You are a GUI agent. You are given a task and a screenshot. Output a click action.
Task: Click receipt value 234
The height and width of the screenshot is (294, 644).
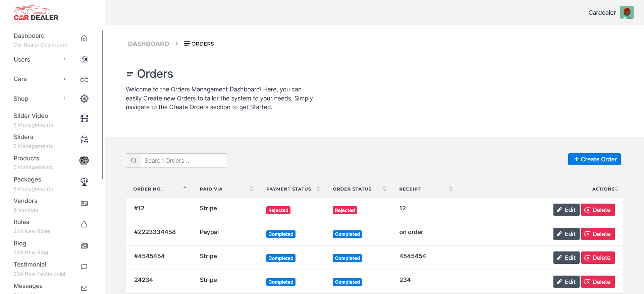[x=405, y=280]
